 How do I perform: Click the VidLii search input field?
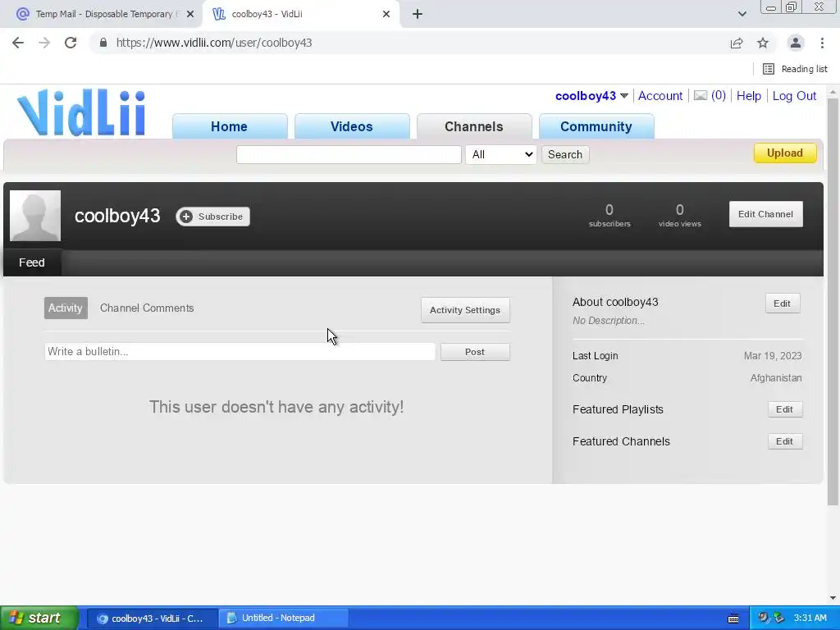(349, 154)
